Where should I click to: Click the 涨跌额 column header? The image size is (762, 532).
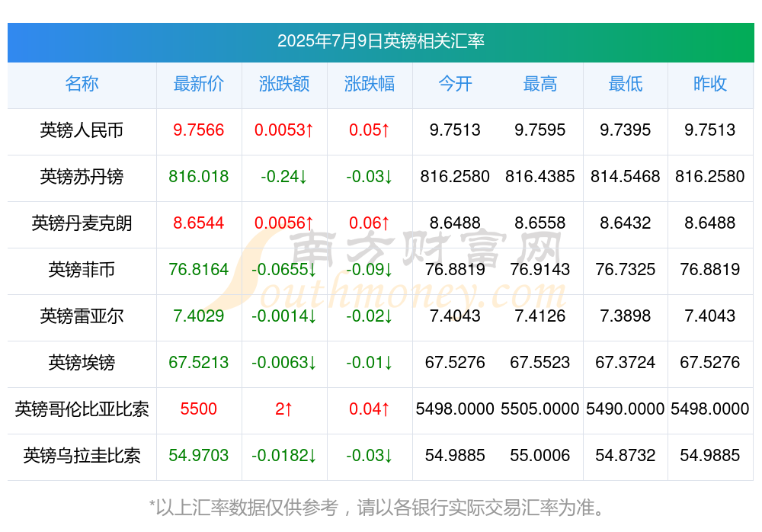pyautogui.click(x=284, y=84)
